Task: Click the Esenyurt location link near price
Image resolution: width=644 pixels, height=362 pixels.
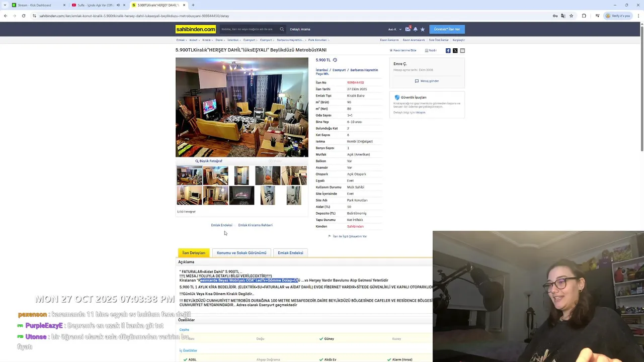Action: tap(339, 70)
